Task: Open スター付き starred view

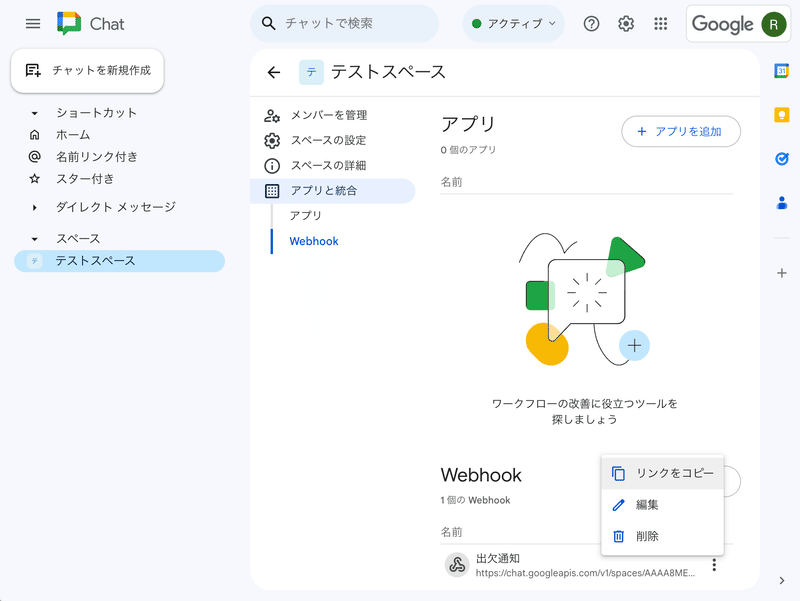Action: (85, 179)
